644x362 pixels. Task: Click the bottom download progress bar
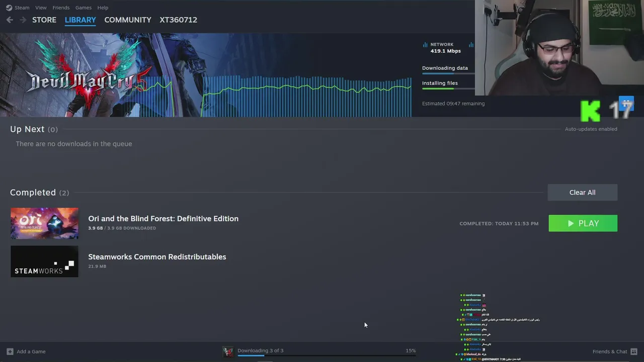point(327,356)
